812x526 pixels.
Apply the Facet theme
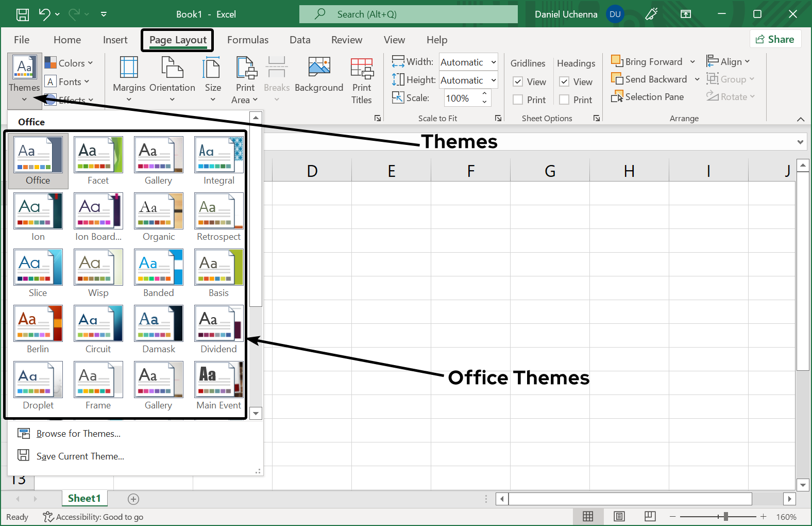tap(98, 161)
